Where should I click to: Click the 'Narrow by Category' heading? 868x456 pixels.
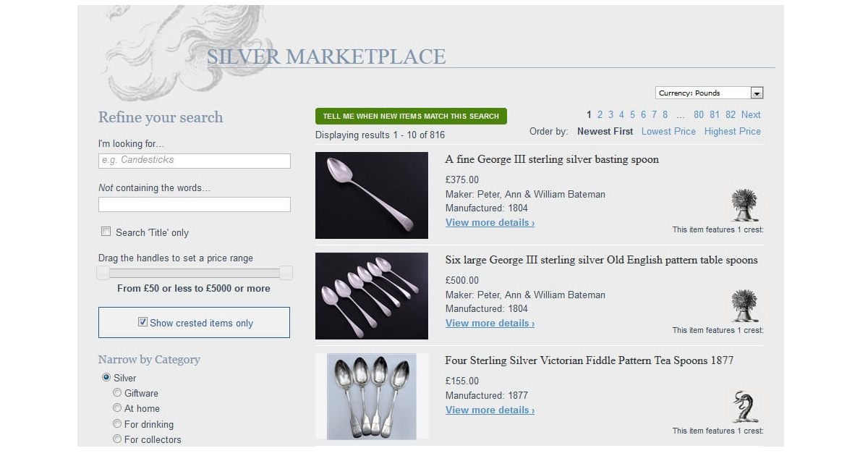point(149,359)
